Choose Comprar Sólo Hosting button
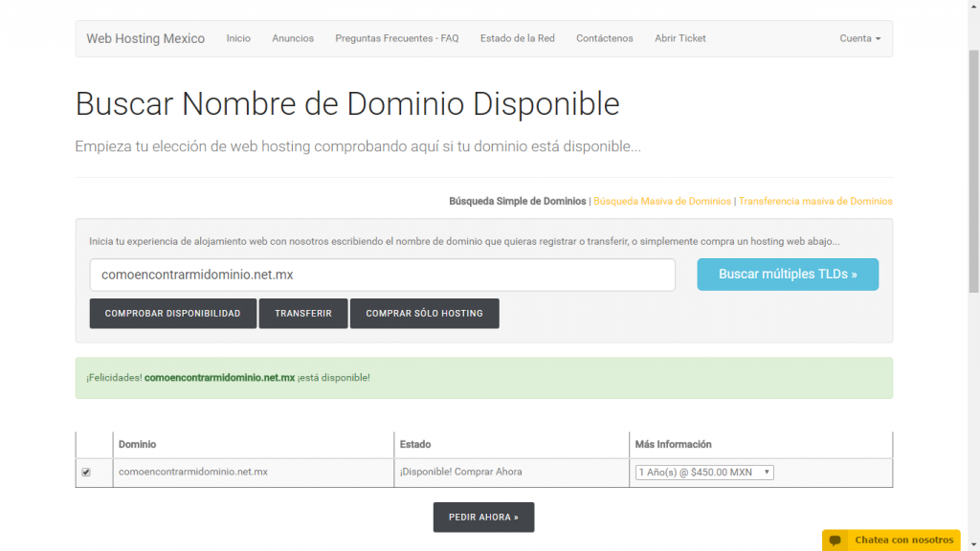 click(x=424, y=314)
